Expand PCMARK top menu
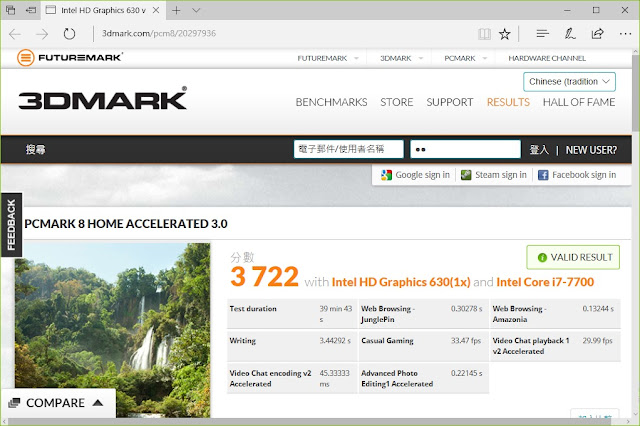640x426 pixels. click(465, 58)
